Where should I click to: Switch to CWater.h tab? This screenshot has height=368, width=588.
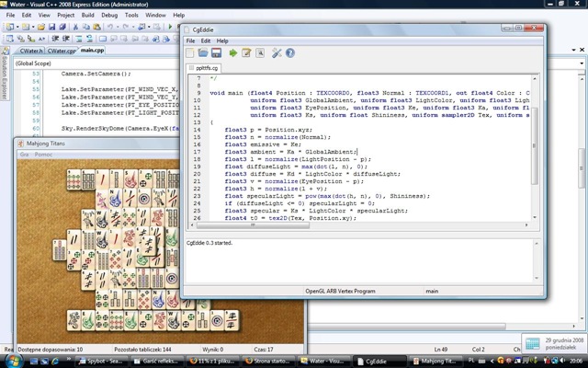coord(30,51)
